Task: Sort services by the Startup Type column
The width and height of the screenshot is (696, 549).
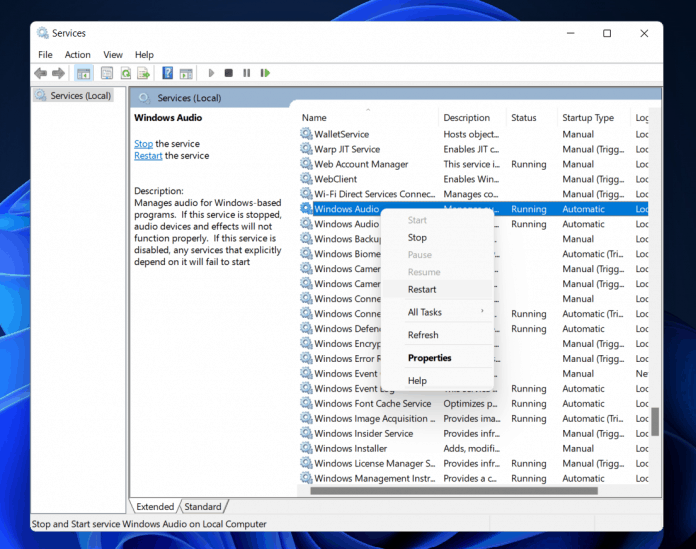Action: pos(588,118)
